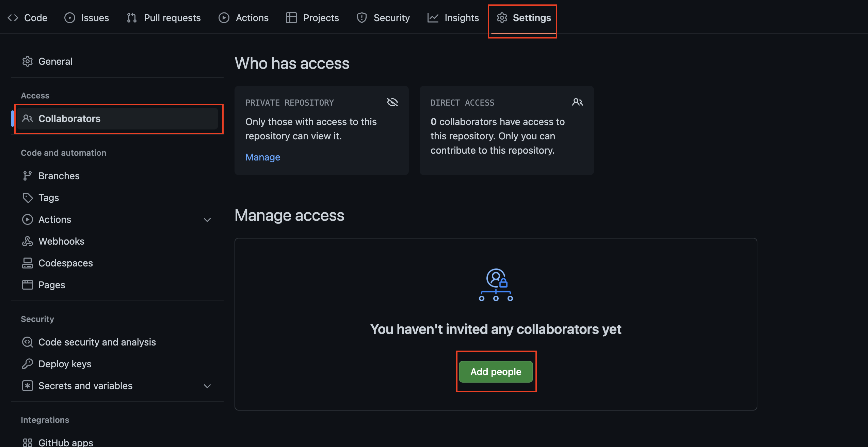The image size is (868, 447).
Task: Click the direct access people icon
Action: (x=577, y=102)
